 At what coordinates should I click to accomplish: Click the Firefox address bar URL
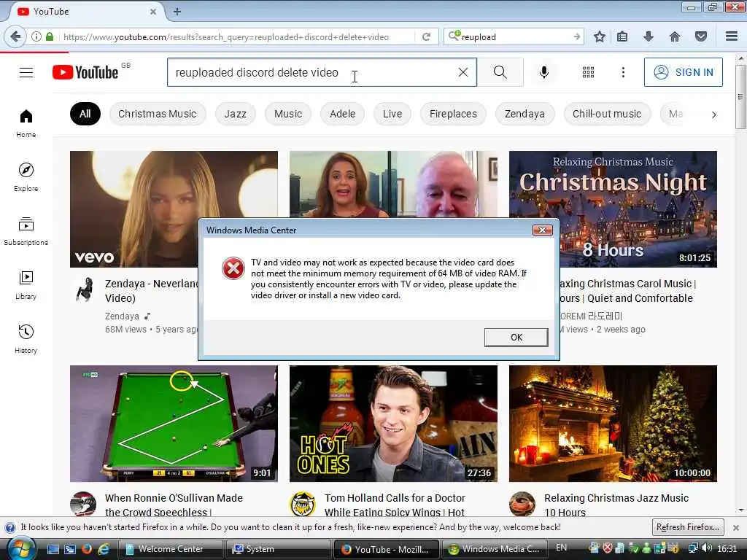226,36
